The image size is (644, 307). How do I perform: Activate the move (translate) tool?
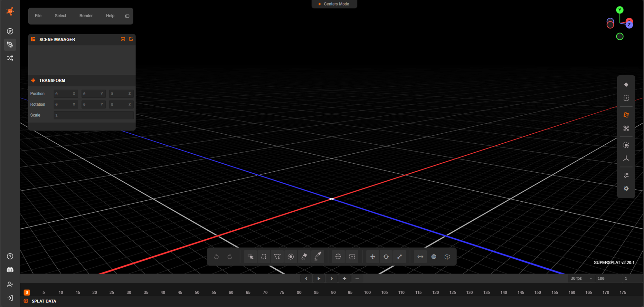[x=373, y=257]
